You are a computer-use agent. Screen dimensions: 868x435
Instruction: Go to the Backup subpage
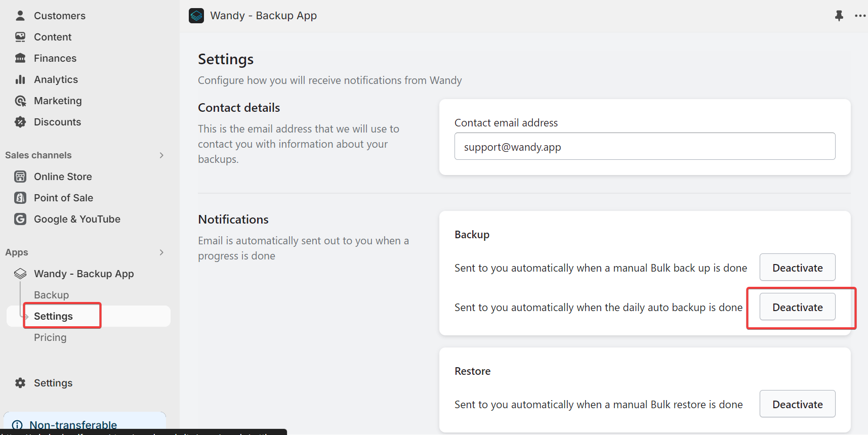(51, 295)
